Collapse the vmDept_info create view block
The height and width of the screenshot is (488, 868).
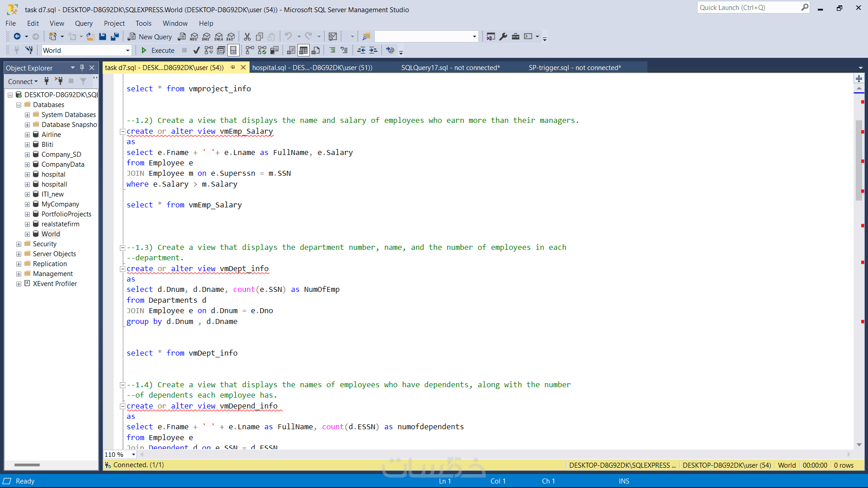(122, 269)
